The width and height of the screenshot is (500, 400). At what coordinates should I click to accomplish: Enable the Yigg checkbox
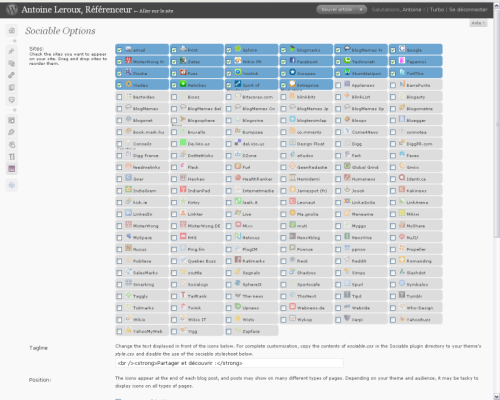(174, 331)
